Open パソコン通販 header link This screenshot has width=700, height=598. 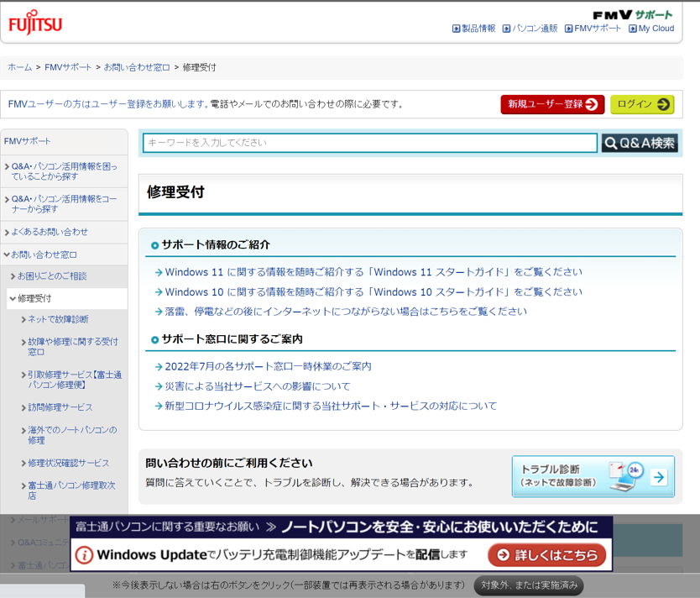(x=535, y=29)
